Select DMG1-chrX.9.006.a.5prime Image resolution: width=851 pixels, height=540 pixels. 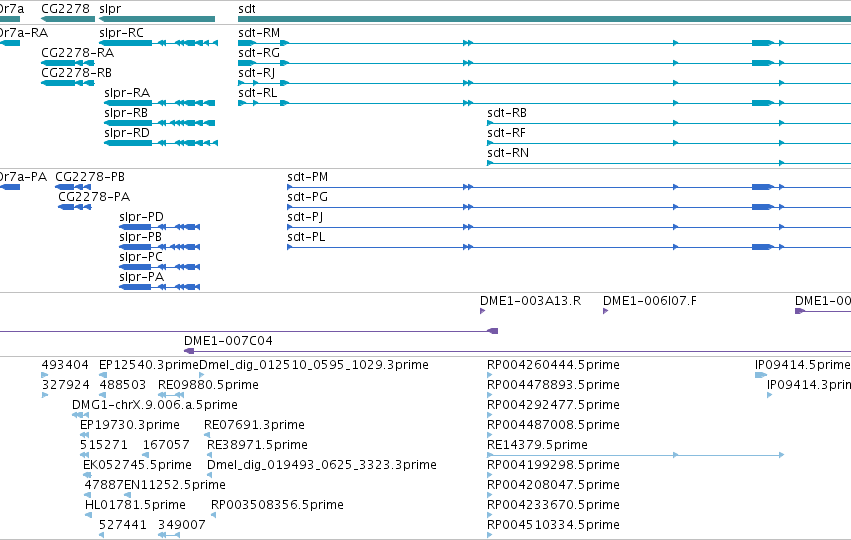click(x=155, y=405)
